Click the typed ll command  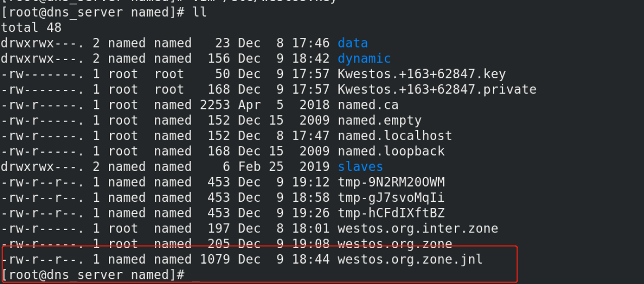pos(200,12)
